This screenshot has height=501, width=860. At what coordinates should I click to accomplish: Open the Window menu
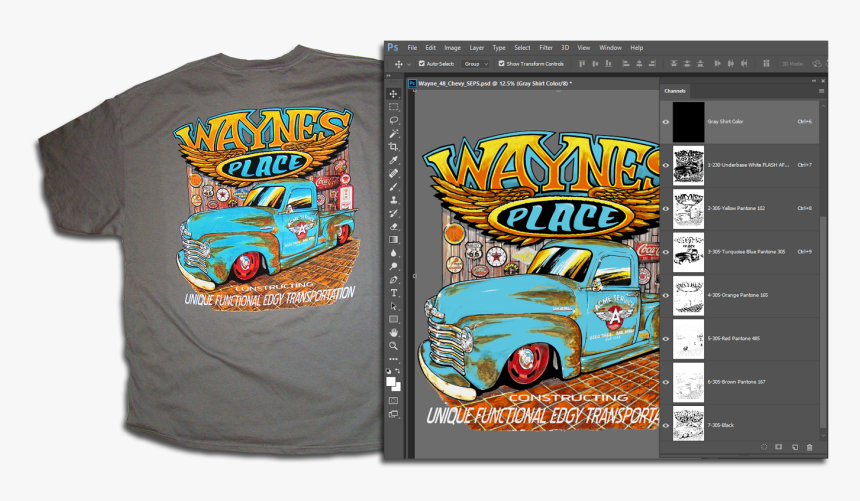click(x=610, y=48)
